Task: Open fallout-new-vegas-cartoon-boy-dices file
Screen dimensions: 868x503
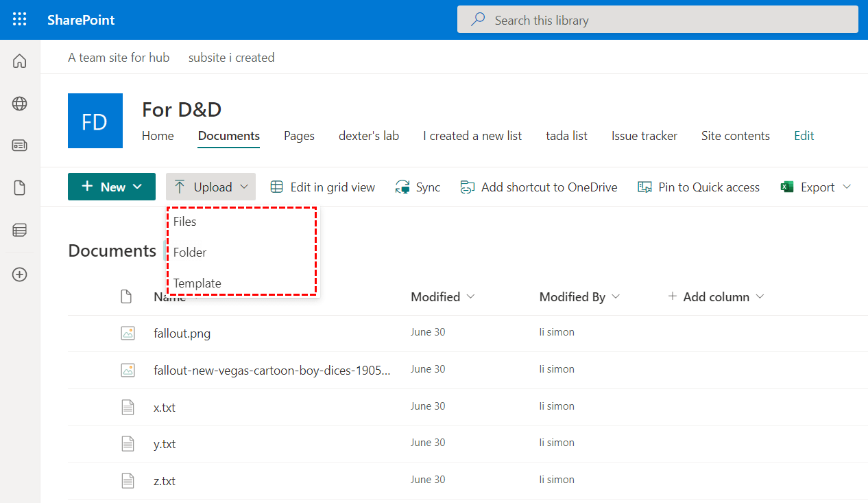Action: point(273,371)
